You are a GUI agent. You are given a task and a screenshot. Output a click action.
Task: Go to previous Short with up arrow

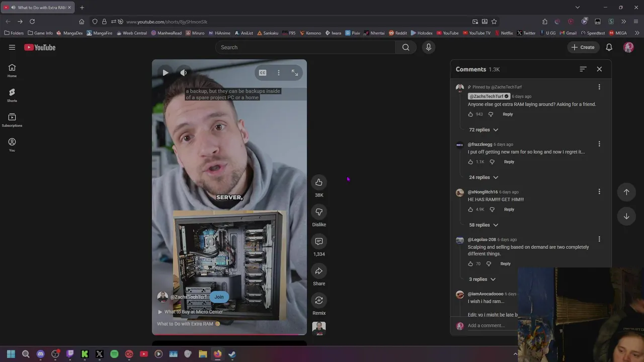626,192
